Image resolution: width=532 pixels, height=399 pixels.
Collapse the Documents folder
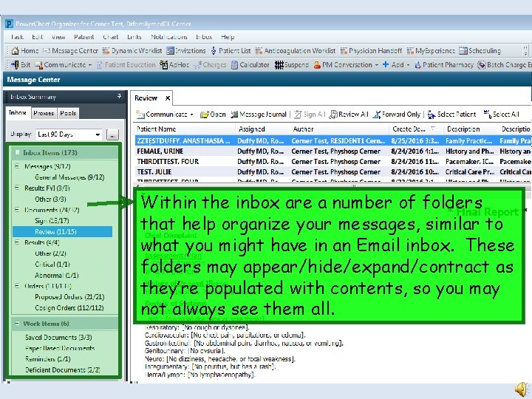(17, 210)
